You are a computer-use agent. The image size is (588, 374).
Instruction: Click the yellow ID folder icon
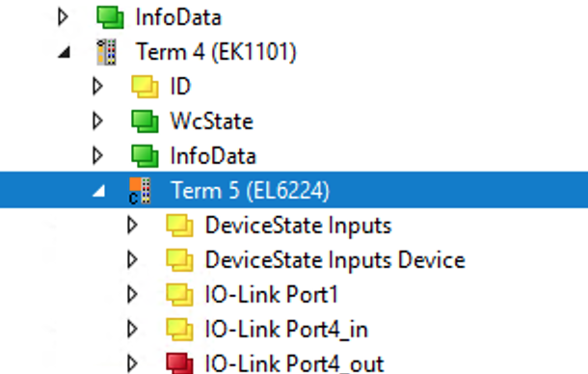pyautogui.click(x=145, y=87)
